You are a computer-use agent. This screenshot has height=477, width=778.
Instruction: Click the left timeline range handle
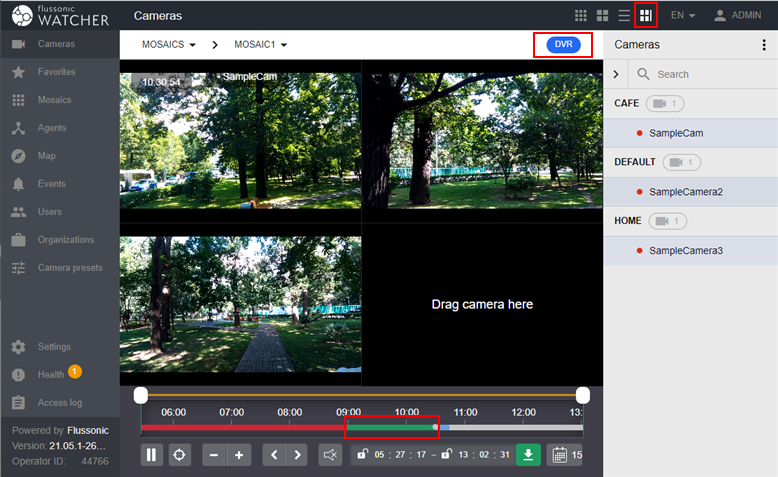tap(141, 396)
